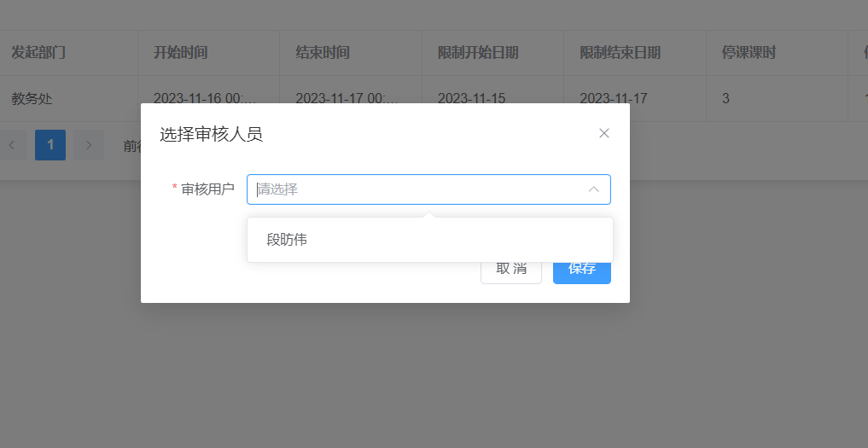Click the 审核用户 field label
Viewport: 868px width, 448px height.
pyautogui.click(x=207, y=189)
